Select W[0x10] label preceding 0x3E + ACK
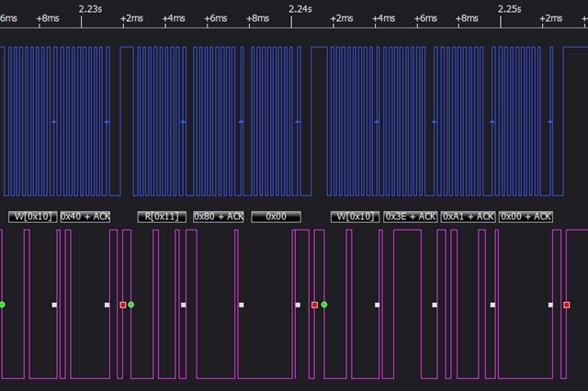Viewport: 588px width, 391px height. point(356,217)
